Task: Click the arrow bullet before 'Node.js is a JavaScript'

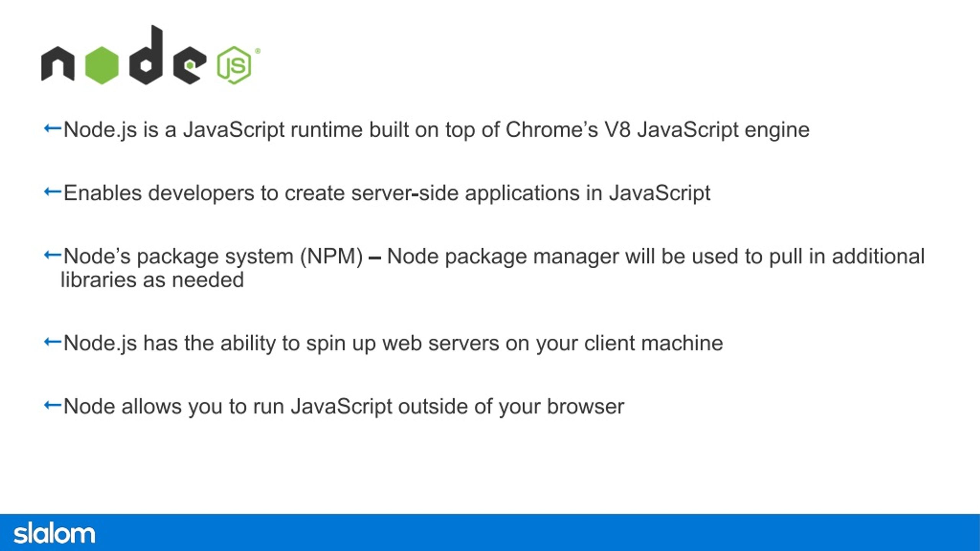Action: (x=52, y=129)
